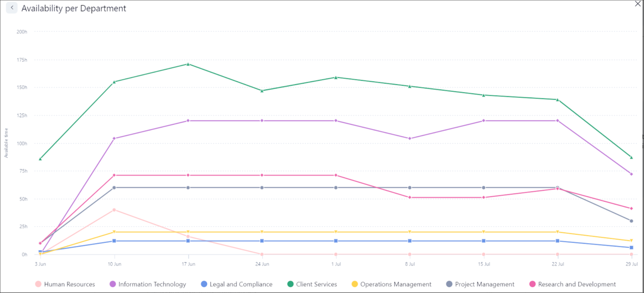This screenshot has width=644, height=293.
Task: Expand the Information Technology legend entry
Action: pyautogui.click(x=152, y=284)
